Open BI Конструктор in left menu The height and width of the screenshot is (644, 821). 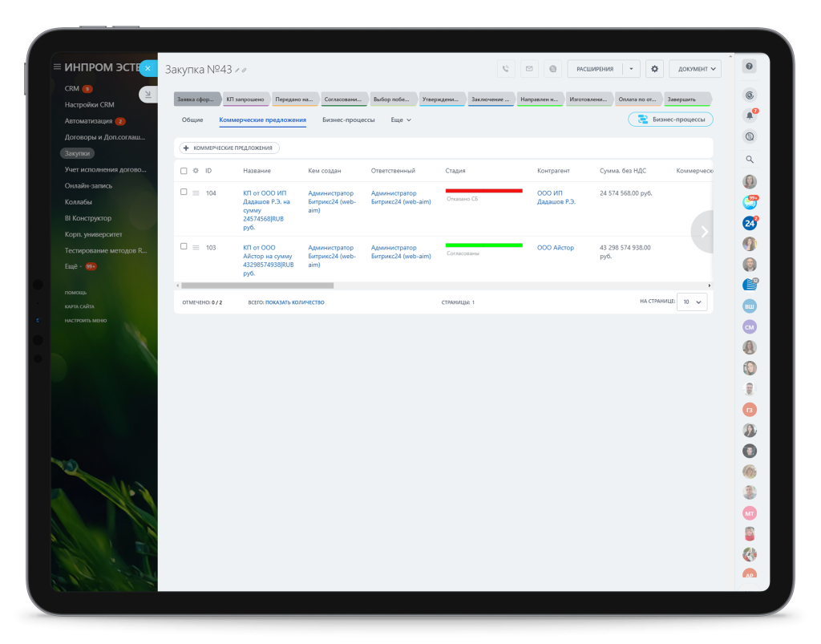pyautogui.click(x=87, y=218)
